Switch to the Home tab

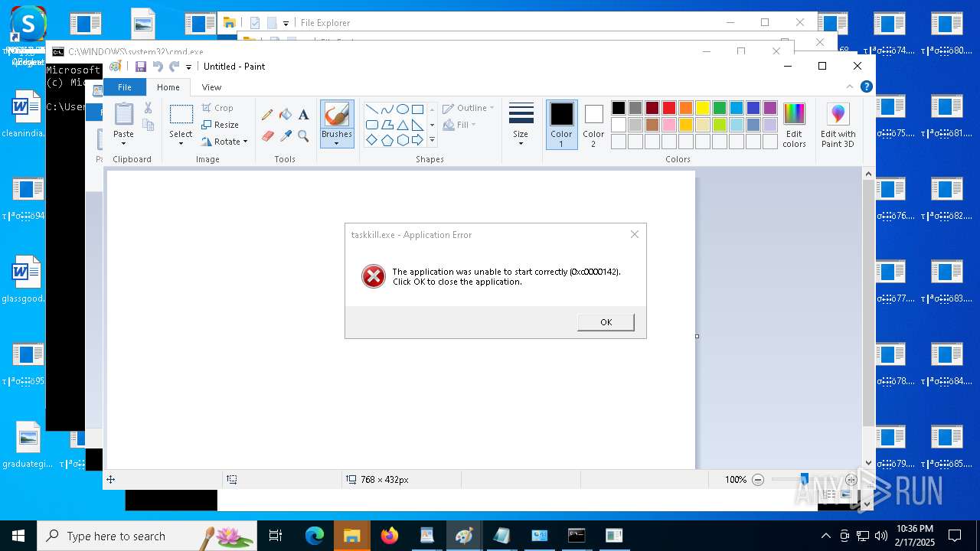tap(168, 87)
